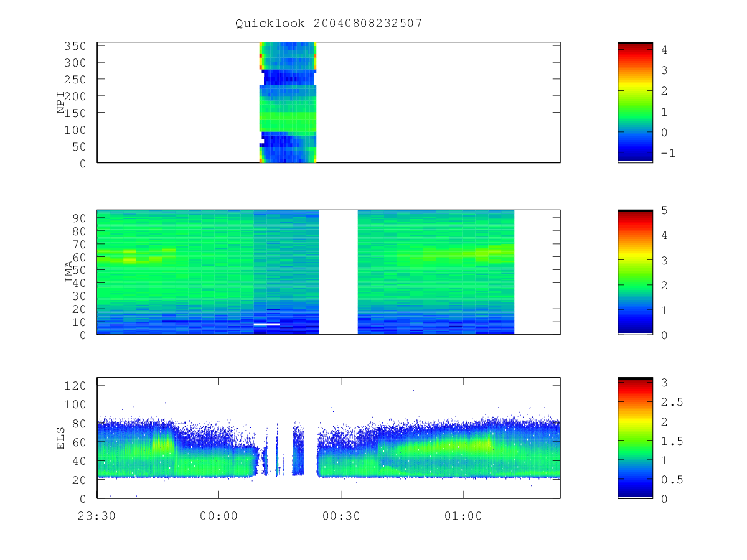Click the 01:00 time axis label
This screenshot has height=560, width=747.
(x=463, y=516)
